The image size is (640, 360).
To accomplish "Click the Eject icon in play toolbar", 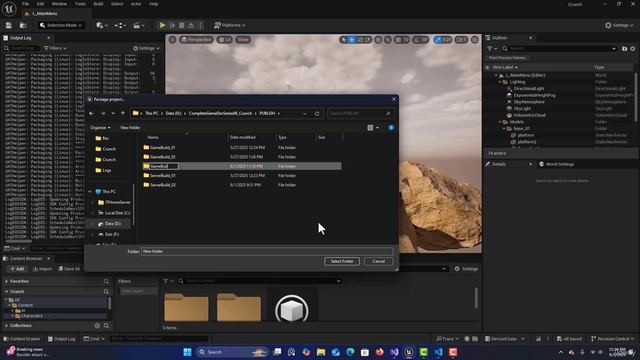I will (x=191, y=25).
